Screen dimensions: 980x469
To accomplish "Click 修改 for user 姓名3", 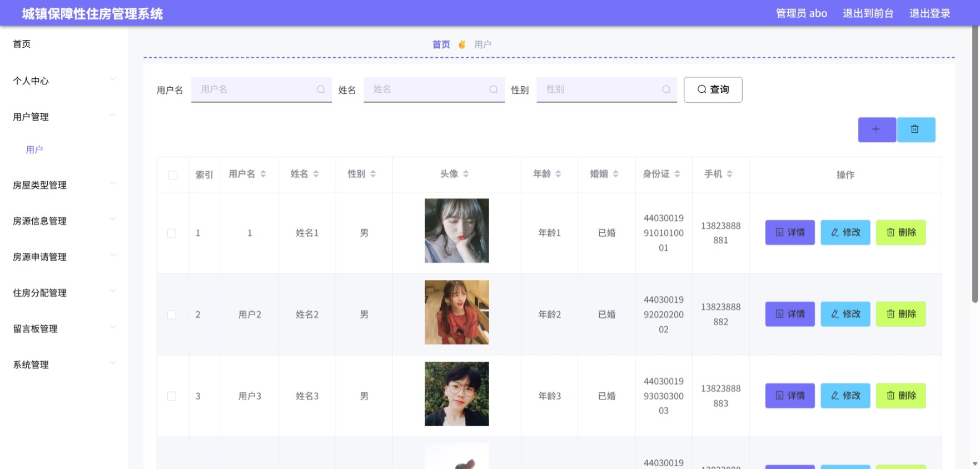I will [x=845, y=396].
